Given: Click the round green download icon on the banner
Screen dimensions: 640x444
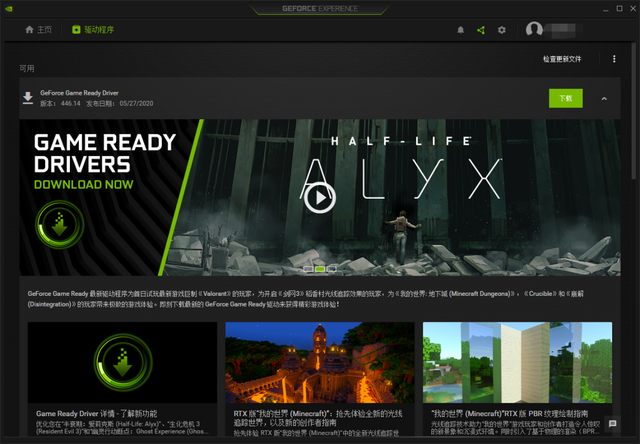Looking at the screenshot, I should coord(60,224).
